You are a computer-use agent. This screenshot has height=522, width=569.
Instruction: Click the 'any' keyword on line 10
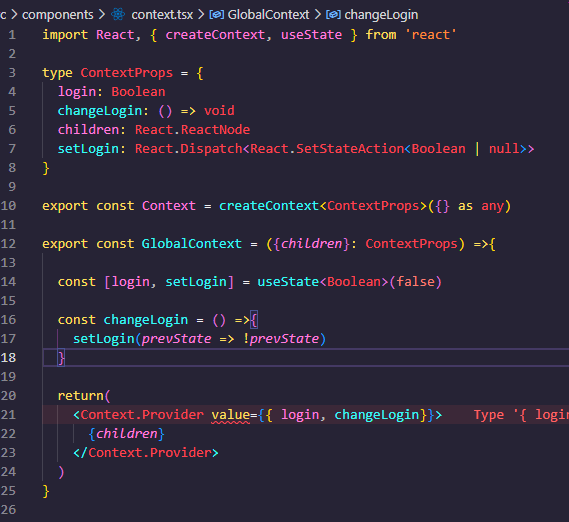tap(492, 207)
